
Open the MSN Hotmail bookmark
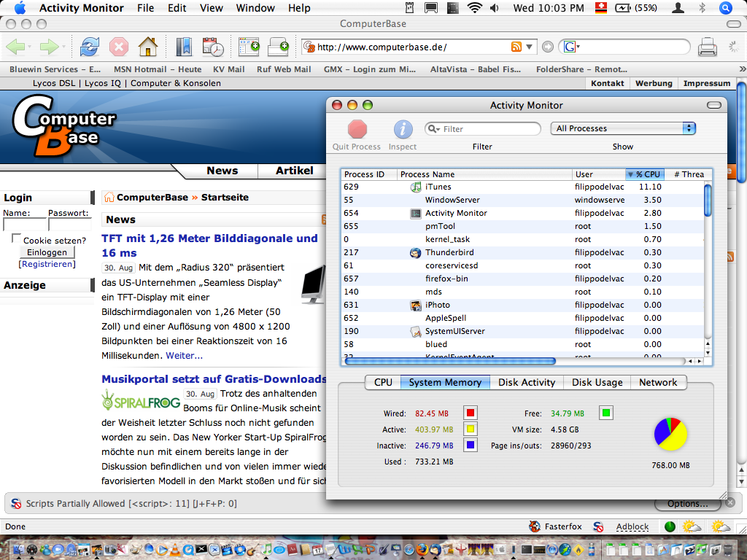158,69
